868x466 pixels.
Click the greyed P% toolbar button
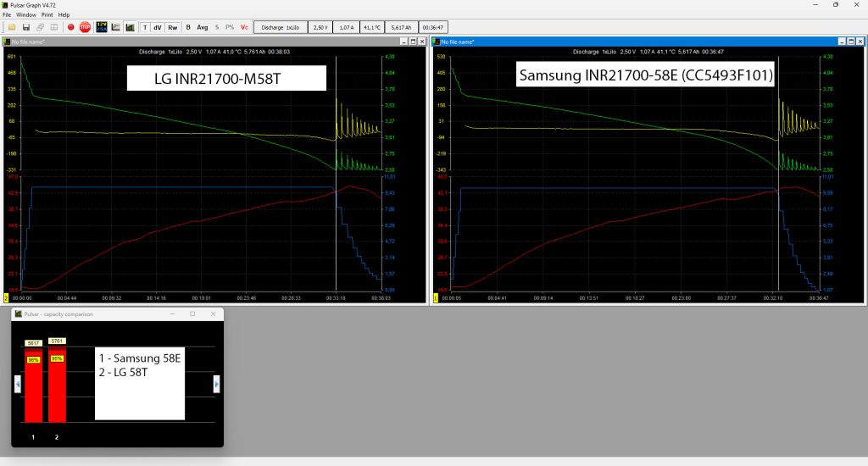(x=230, y=27)
